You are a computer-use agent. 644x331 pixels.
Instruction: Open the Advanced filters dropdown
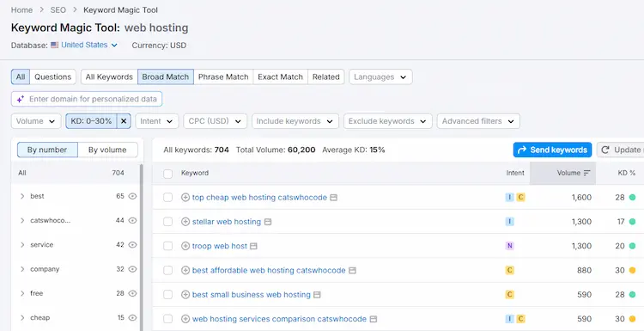click(478, 121)
